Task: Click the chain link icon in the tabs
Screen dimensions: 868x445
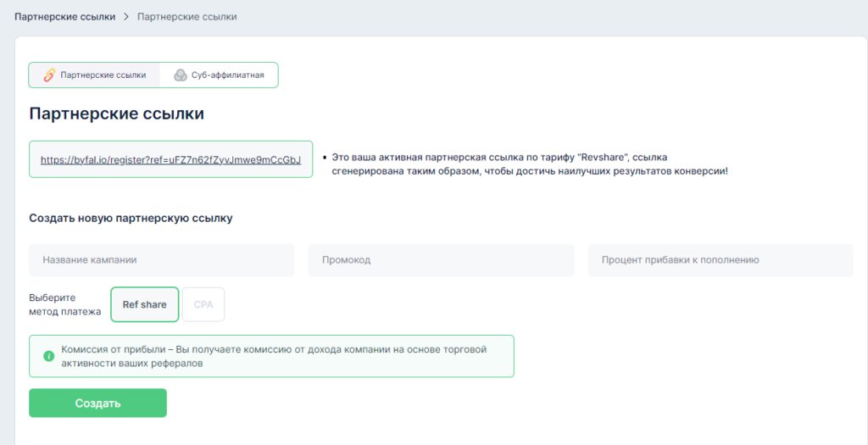Action: click(48, 75)
